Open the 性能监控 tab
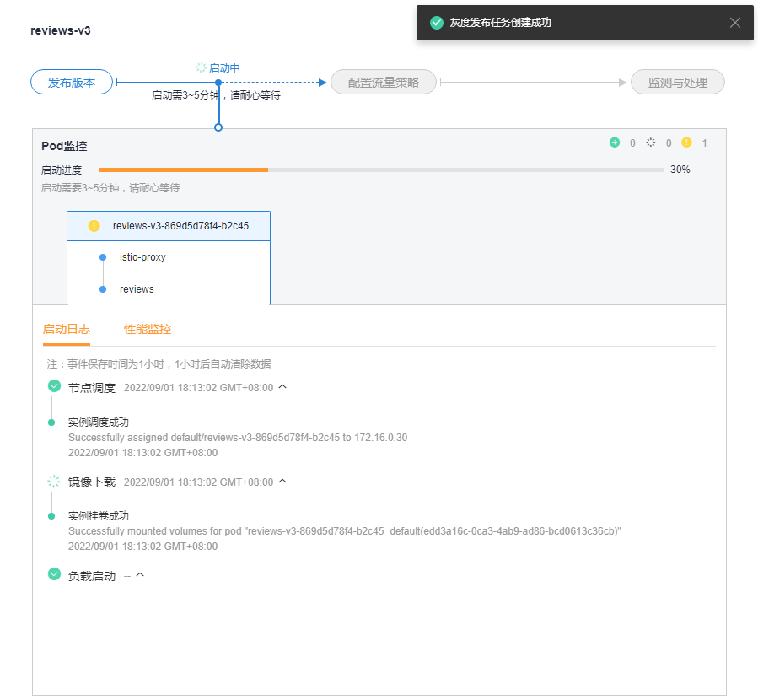The width and height of the screenshot is (758, 700). click(x=148, y=329)
